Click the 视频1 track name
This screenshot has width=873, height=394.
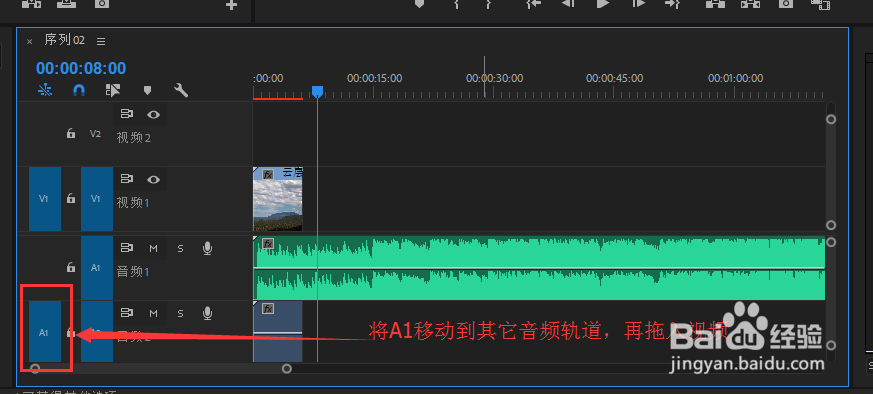point(133,203)
